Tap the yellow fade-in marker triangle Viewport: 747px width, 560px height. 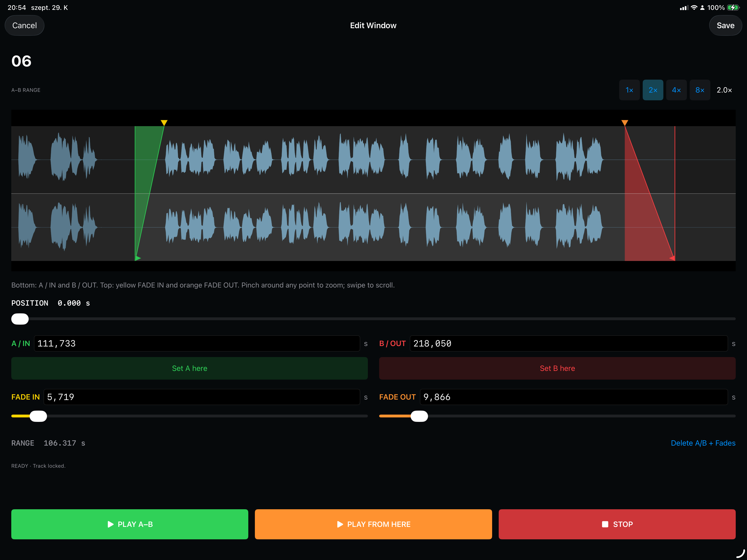(x=164, y=123)
